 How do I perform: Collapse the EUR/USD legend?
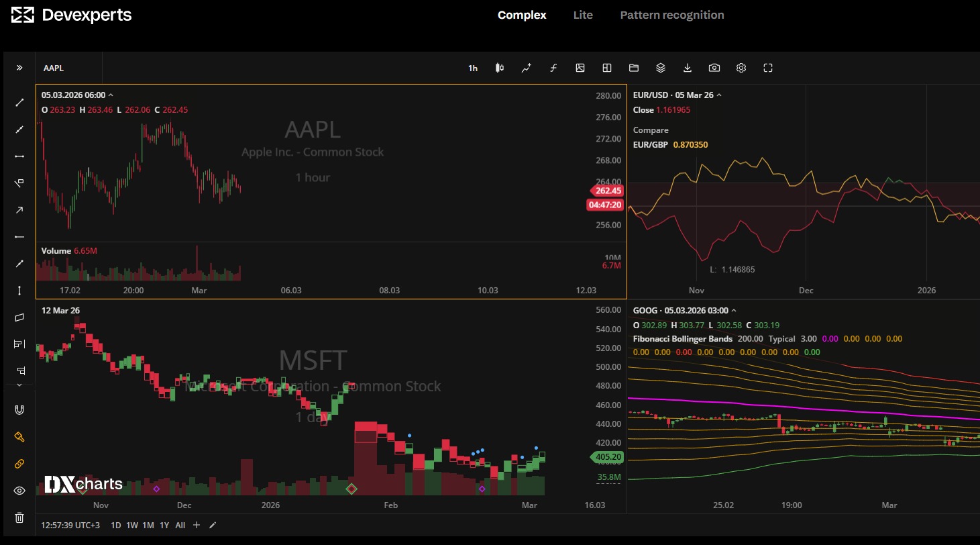pyautogui.click(x=718, y=95)
